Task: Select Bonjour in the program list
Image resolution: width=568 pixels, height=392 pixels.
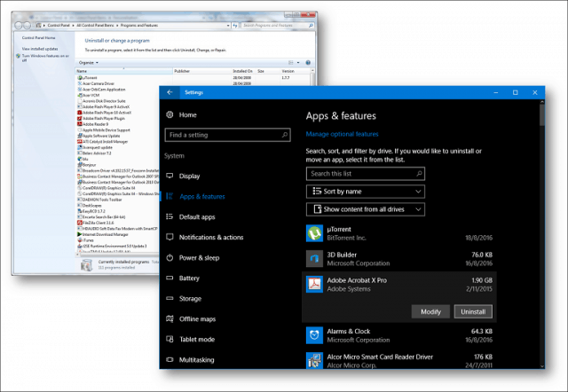Action: (89, 165)
